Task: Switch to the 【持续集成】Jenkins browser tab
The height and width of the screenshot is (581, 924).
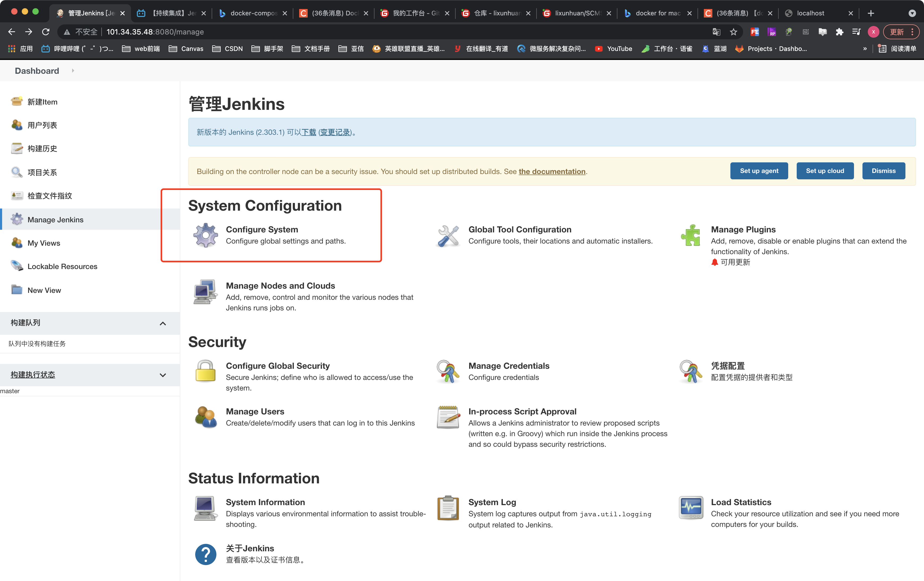Action: click(172, 13)
